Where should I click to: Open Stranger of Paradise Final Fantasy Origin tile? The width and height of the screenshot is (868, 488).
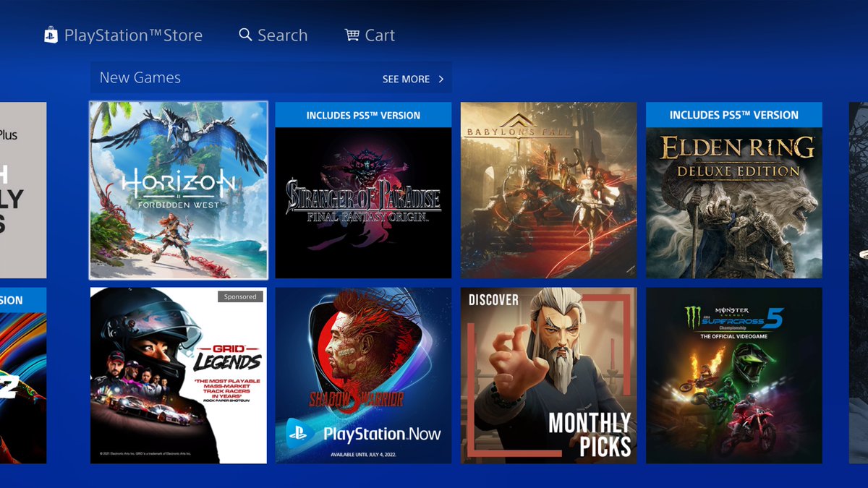(x=363, y=190)
